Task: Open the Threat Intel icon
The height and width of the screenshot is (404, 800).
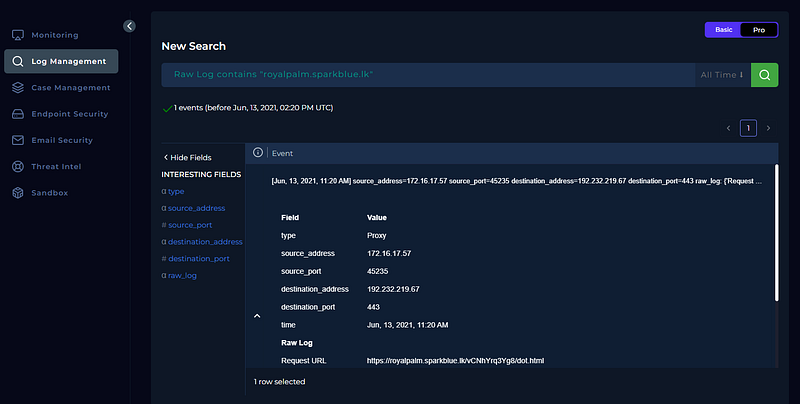Action: click(x=18, y=166)
